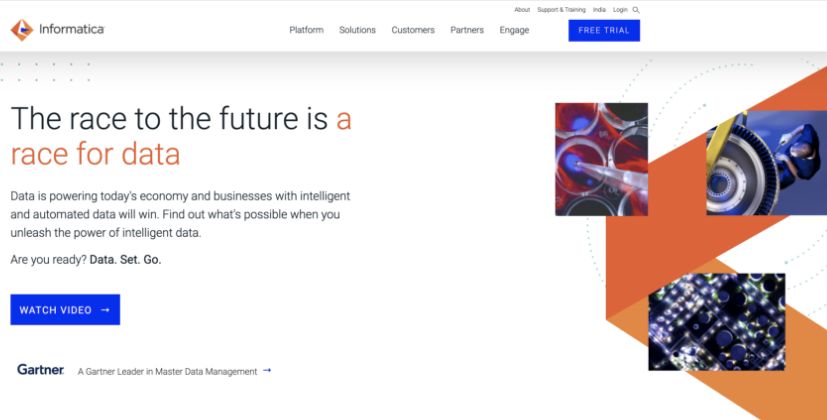The image size is (827, 420).
Task: Click the Gartner logo
Action: (41, 370)
